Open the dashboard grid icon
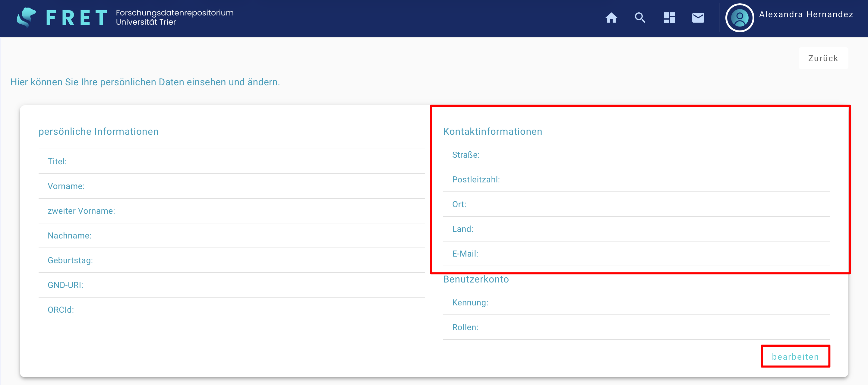Viewport: 868px width, 385px height. 669,17
